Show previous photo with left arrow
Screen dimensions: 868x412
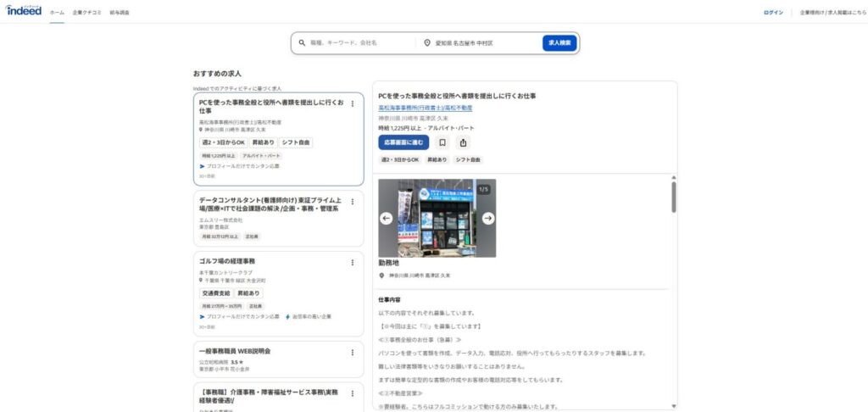click(387, 218)
